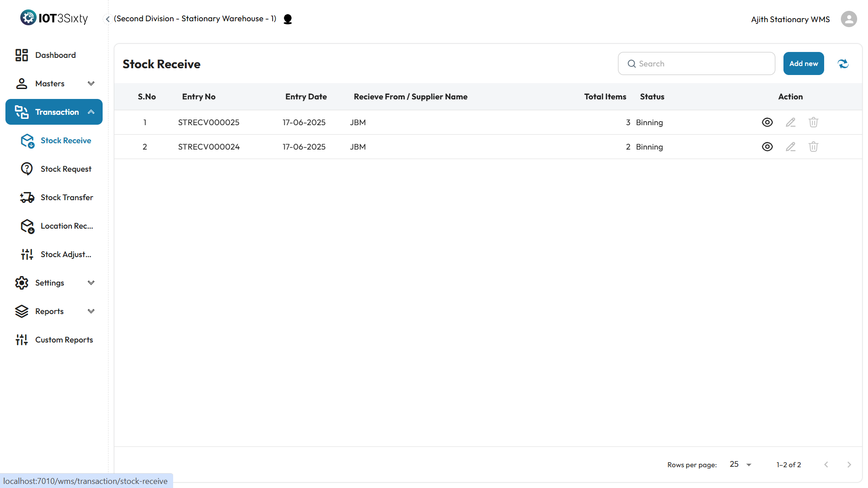Collapse sidebar with back chevron
This screenshot has width=868, height=488.
[108, 19]
